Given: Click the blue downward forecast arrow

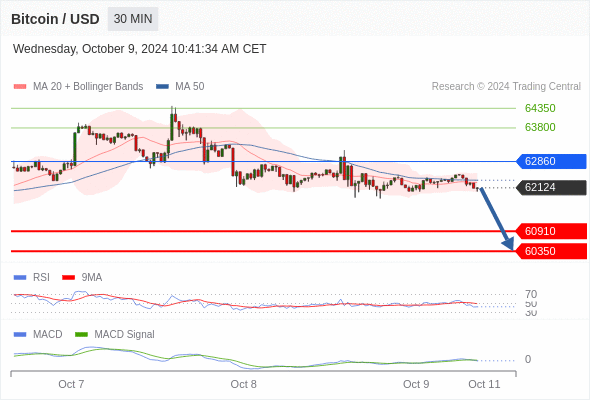Looking at the screenshot, I should (x=497, y=219).
